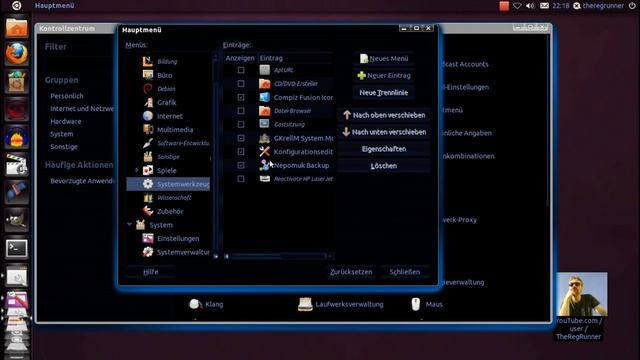Enable the Datei-Browser checkbox
640x360 pixels.
point(241,111)
